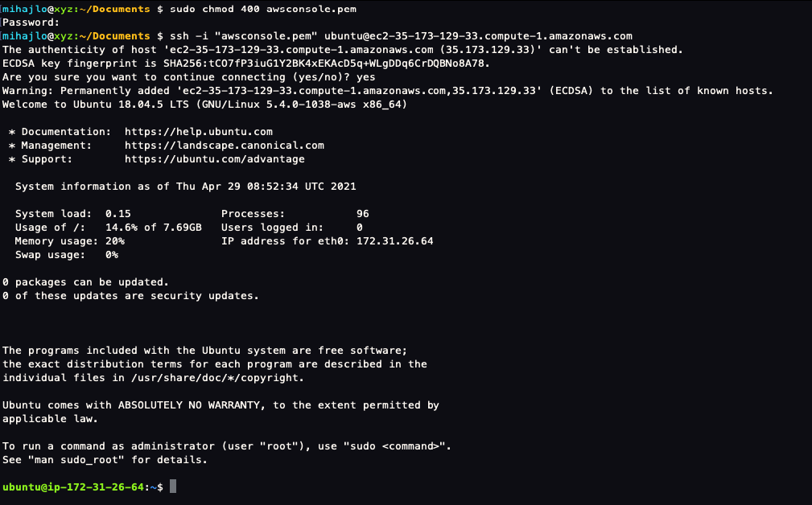Click the 'yes' answer to the connection prompt
Screen dimensions: 812x505
[x=365, y=77]
